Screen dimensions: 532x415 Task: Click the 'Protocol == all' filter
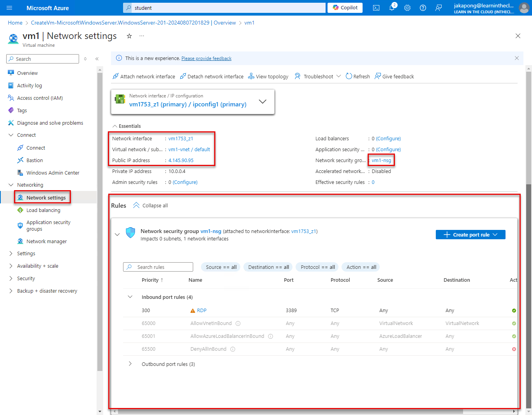coord(318,267)
